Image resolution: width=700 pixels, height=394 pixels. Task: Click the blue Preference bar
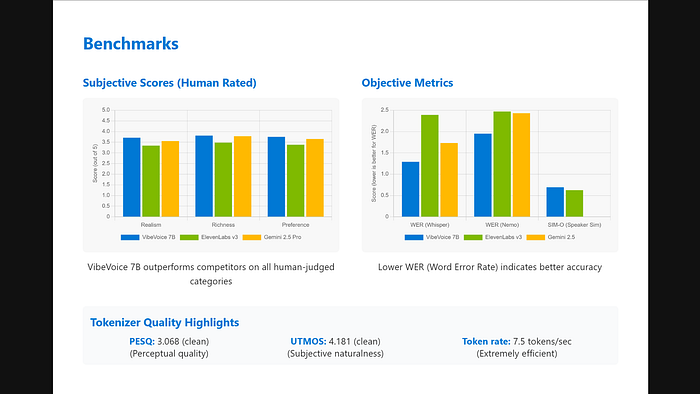[x=276, y=177]
